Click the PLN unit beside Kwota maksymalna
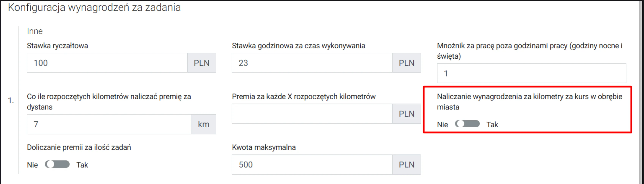Image resolution: width=644 pixels, height=184 pixels. click(x=407, y=165)
